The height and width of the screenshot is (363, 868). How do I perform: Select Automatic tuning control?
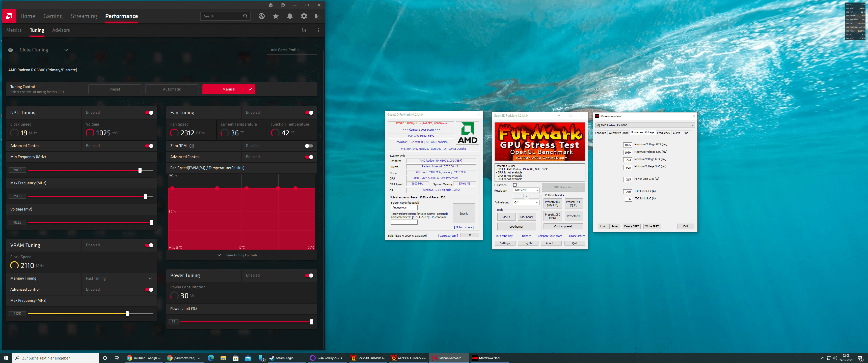pyautogui.click(x=172, y=89)
